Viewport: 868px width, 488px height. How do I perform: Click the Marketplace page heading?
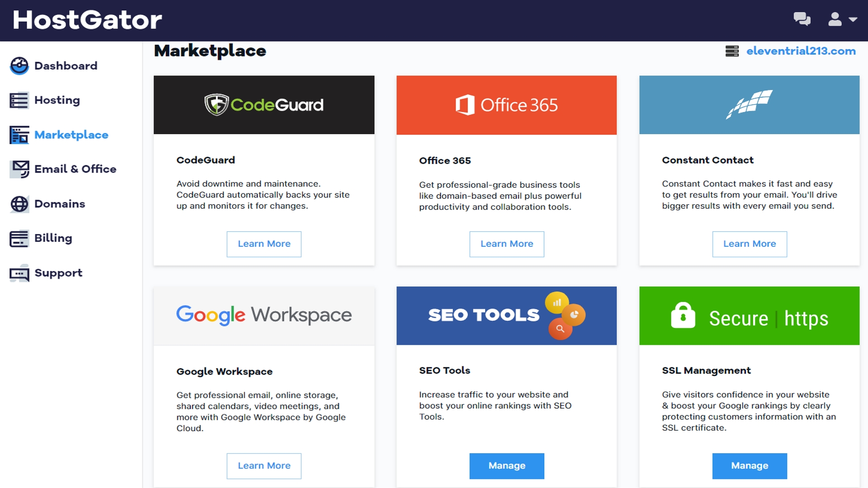click(x=210, y=51)
